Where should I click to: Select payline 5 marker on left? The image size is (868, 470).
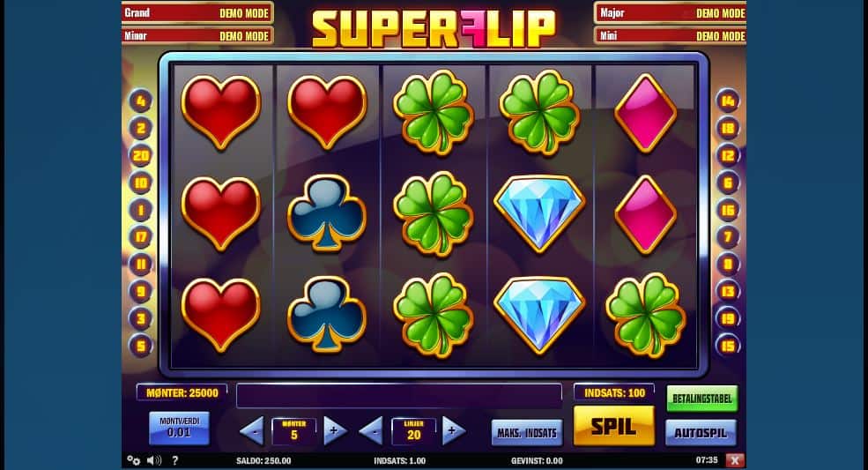(x=141, y=346)
